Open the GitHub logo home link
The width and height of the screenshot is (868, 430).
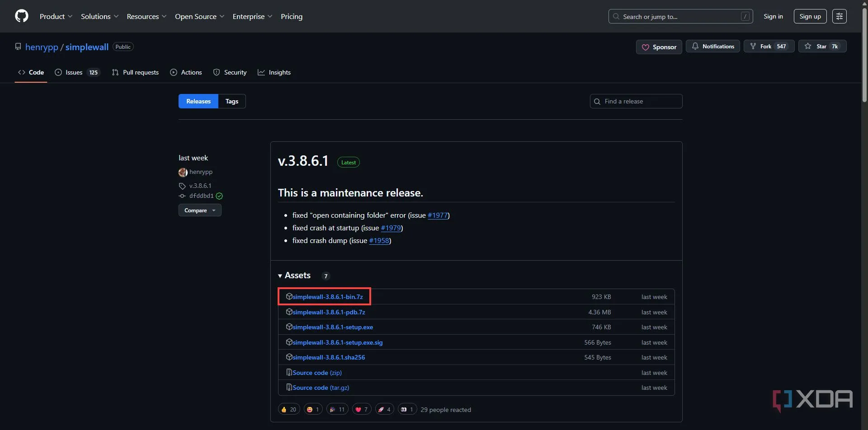click(x=22, y=16)
